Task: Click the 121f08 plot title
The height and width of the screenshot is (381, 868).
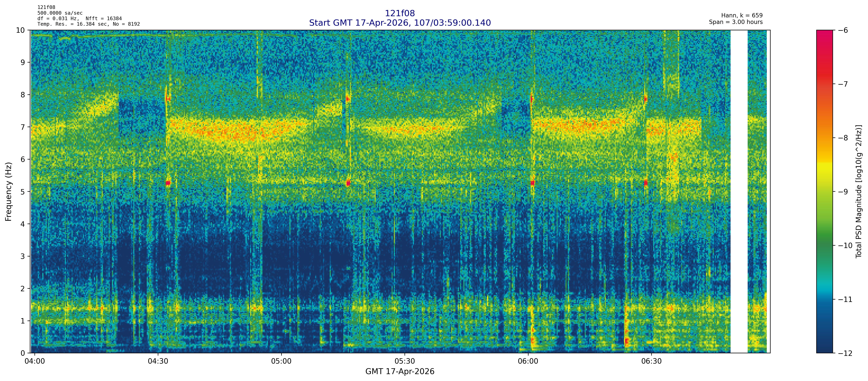Action: click(400, 13)
